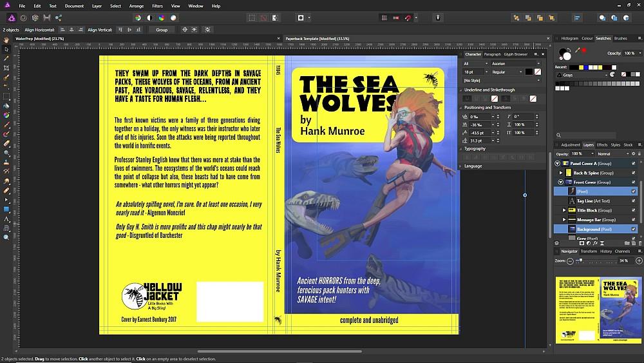
Task: Switch to the Channels tab
Action: 622,251
